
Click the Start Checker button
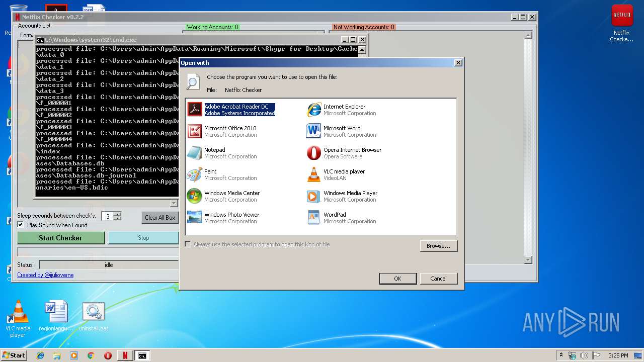point(61,238)
